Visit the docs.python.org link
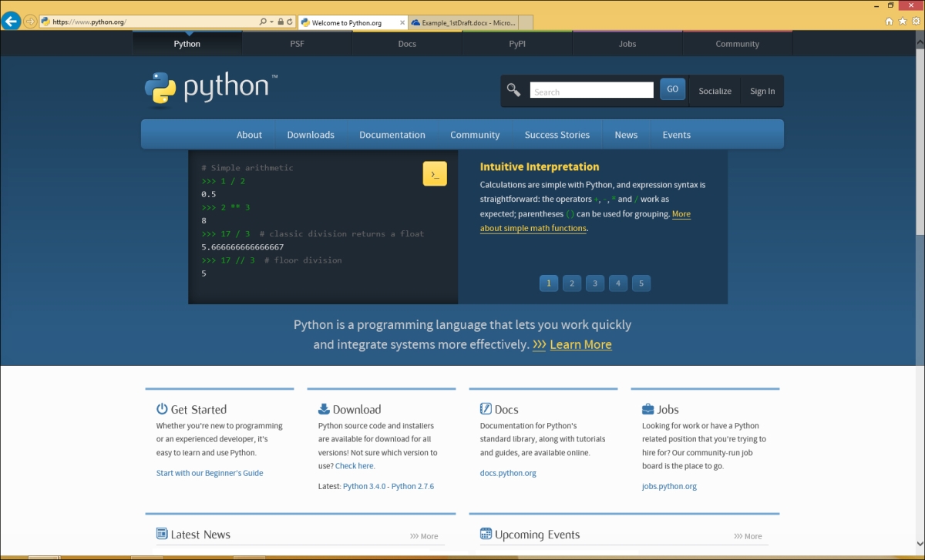925x560 pixels. click(x=508, y=473)
